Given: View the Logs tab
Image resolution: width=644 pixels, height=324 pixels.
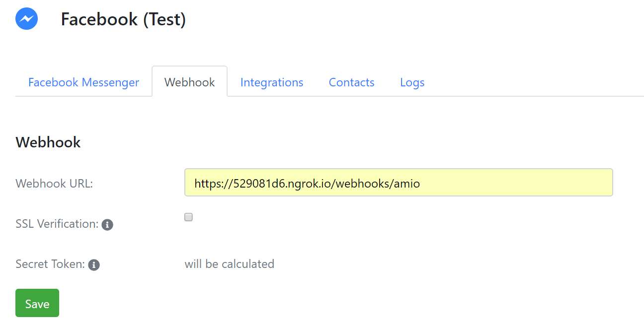Looking at the screenshot, I should pos(412,82).
